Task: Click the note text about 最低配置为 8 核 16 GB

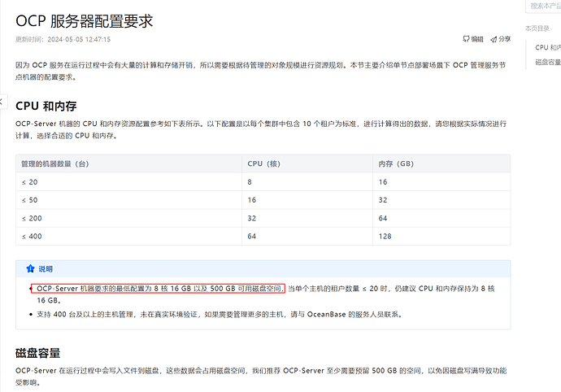Action: [266, 294]
